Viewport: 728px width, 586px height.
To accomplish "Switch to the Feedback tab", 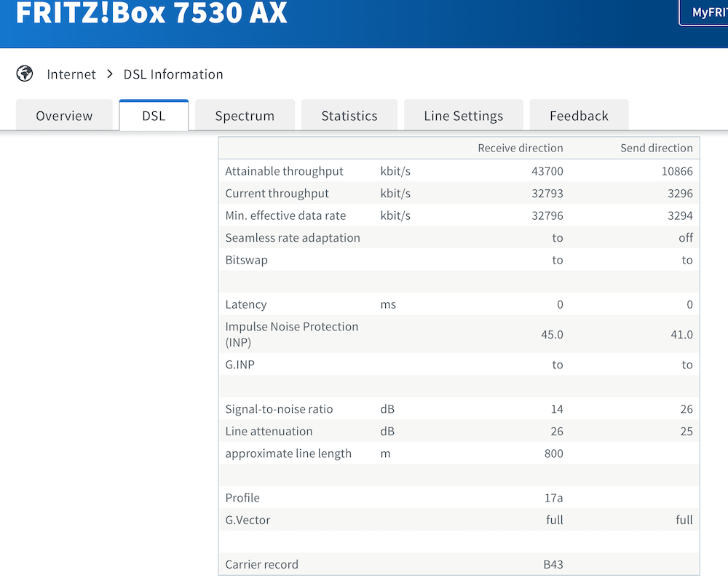I will coord(579,115).
